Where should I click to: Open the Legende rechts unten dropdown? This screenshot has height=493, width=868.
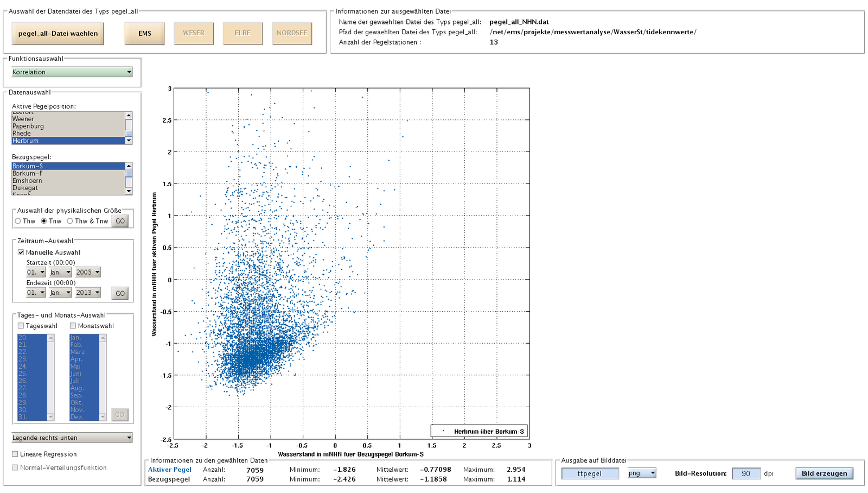[x=72, y=438]
